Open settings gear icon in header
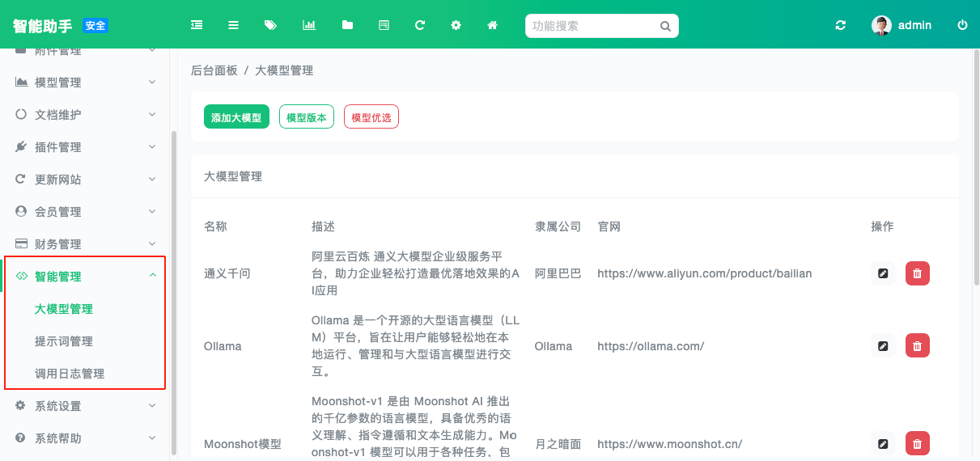 (456, 25)
